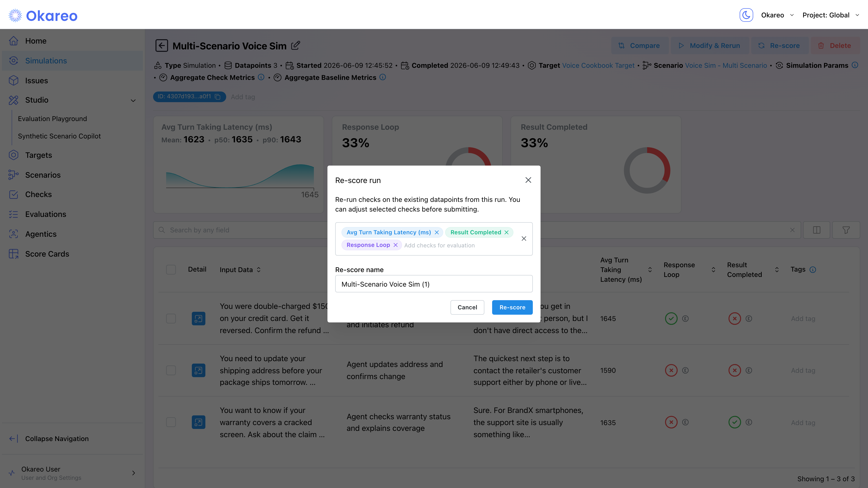Click the Evaluations list icon
Screen dimensions: 868x488
14,214
